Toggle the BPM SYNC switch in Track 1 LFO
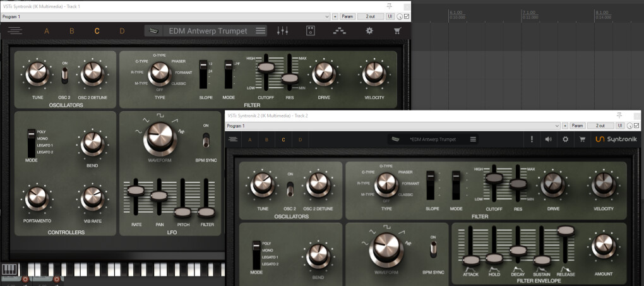Image resolution: width=644 pixels, height=286 pixels. tap(206, 140)
